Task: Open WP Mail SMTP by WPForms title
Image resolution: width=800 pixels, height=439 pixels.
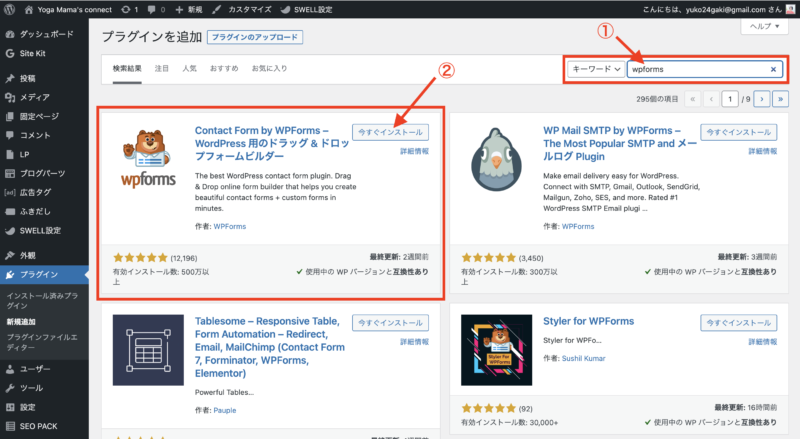Action: point(620,143)
